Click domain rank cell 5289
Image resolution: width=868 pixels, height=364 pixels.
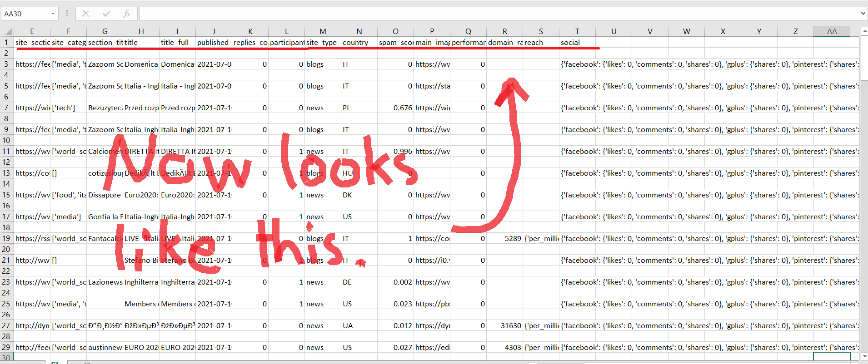point(504,238)
